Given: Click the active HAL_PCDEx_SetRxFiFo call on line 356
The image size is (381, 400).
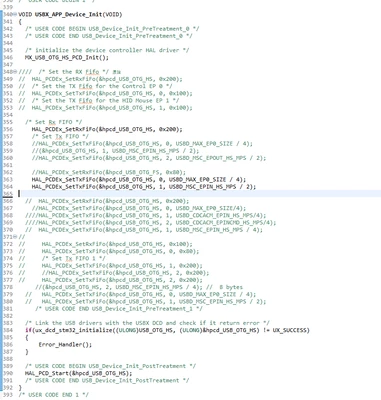Looking at the screenshot, I should click(x=107, y=129).
